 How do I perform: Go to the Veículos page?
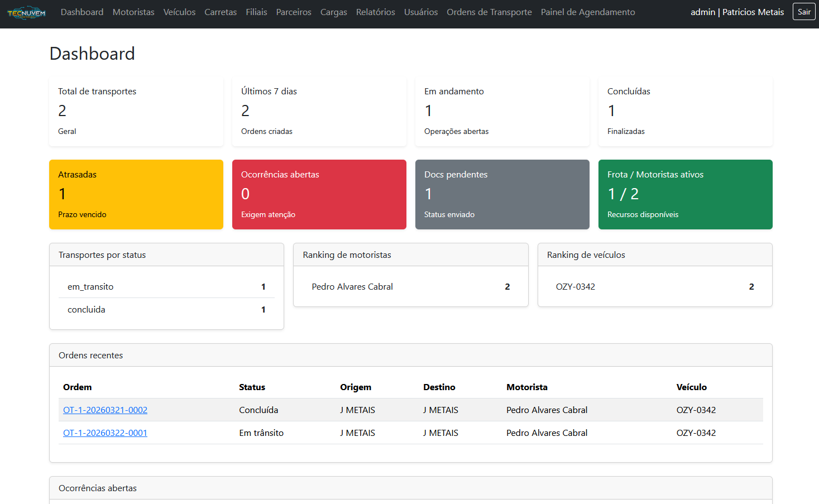[x=179, y=12]
